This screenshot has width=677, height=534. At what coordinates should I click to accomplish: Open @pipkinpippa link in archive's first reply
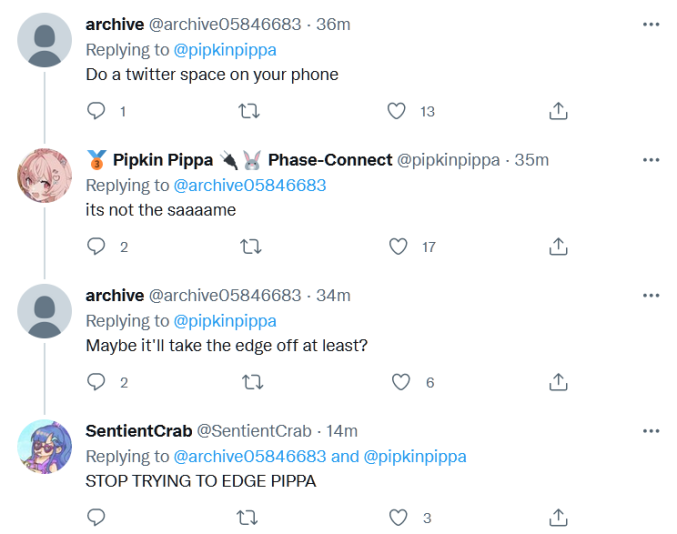pyautogui.click(x=225, y=50)
